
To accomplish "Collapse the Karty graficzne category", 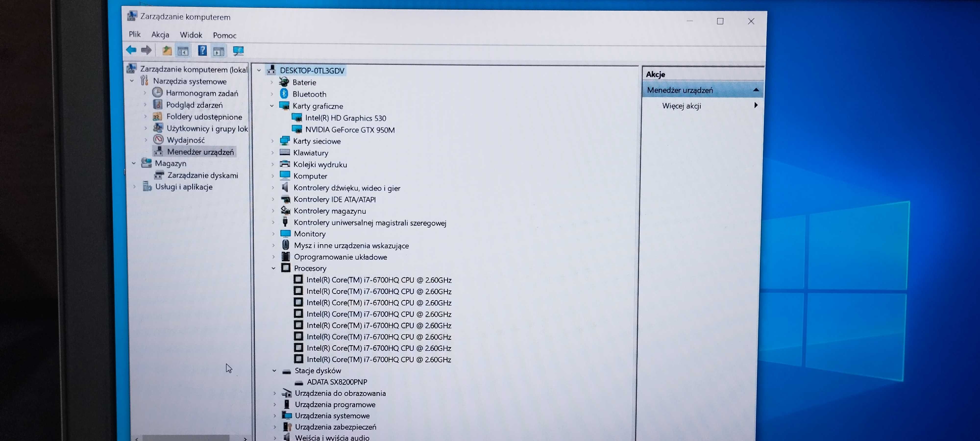I will point(272,106).
